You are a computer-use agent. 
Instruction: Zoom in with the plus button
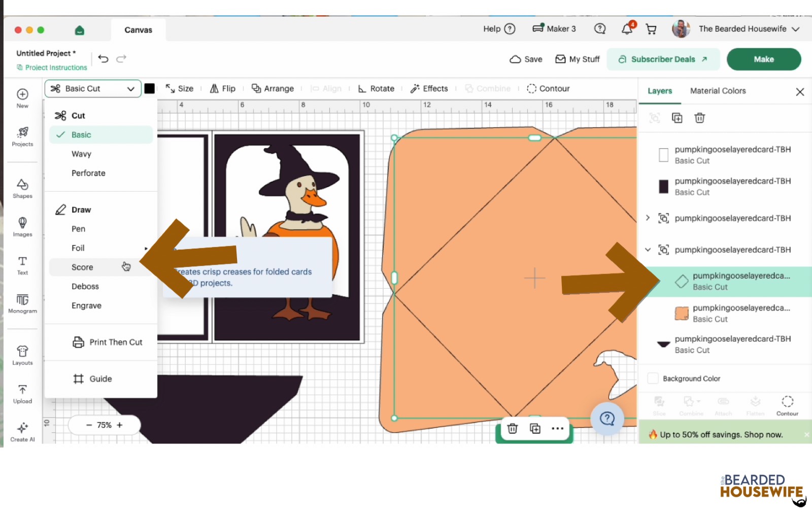(x=120, y=425)
